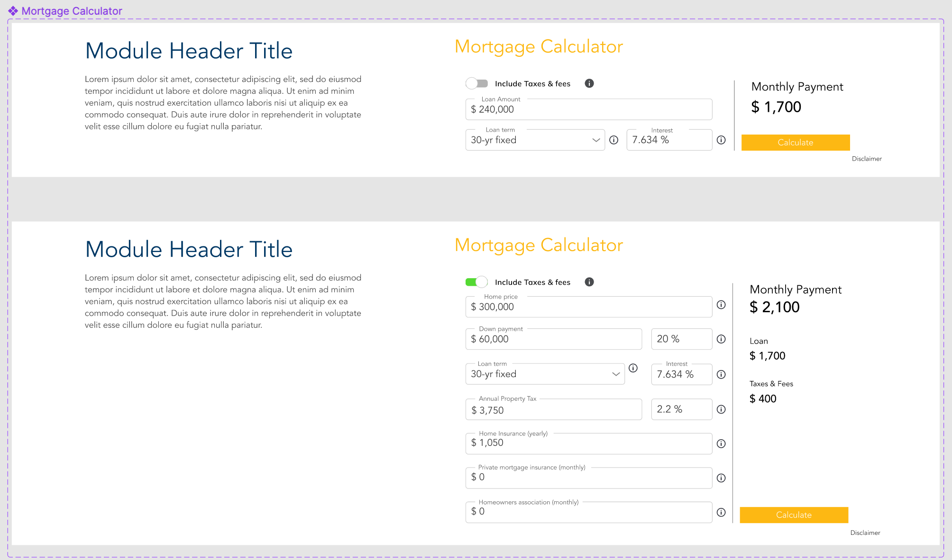The width and height of the screenshot is (952, 560).
Task: Click info icon for Homeowners association field
Action: tap(721, 513)
